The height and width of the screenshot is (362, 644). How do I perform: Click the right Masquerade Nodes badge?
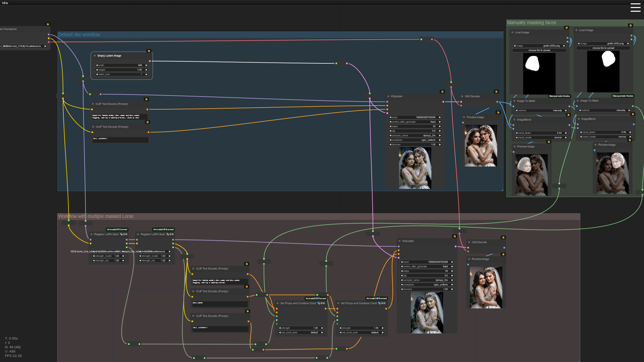623,96
